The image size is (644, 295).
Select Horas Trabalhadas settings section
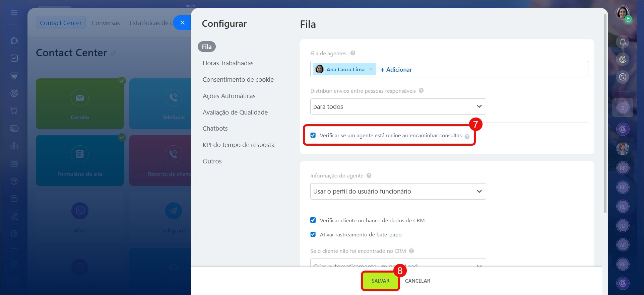pyautogui.click(x=228, y=63)
